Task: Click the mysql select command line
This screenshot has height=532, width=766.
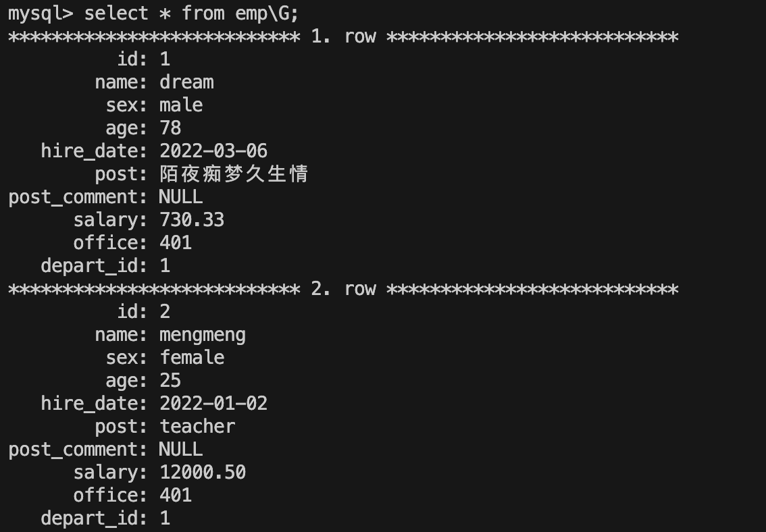Action: (153, 14)
